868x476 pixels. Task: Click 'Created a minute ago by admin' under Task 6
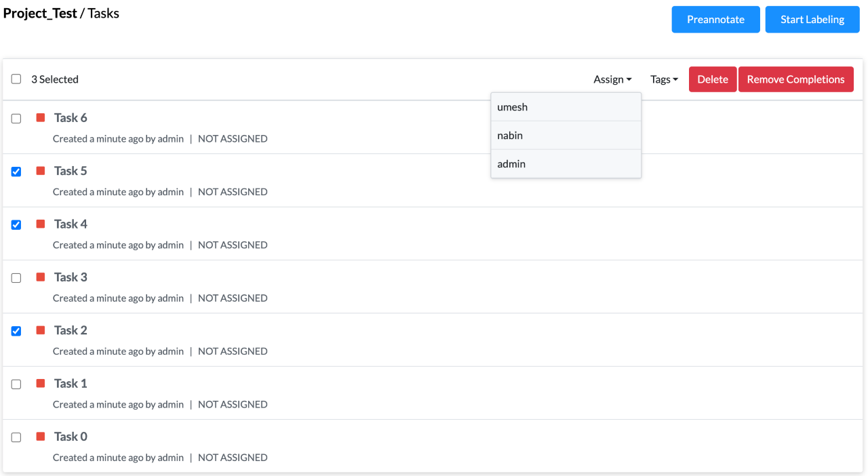119,139
